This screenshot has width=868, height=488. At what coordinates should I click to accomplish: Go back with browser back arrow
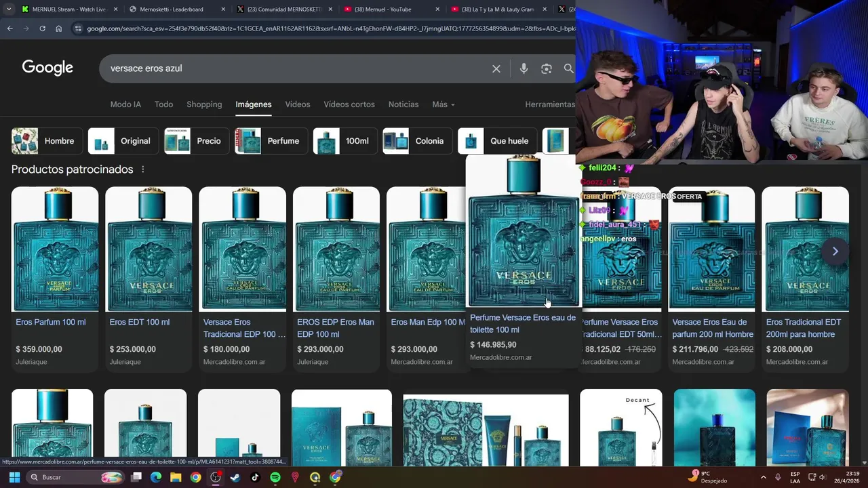point(9,28)
